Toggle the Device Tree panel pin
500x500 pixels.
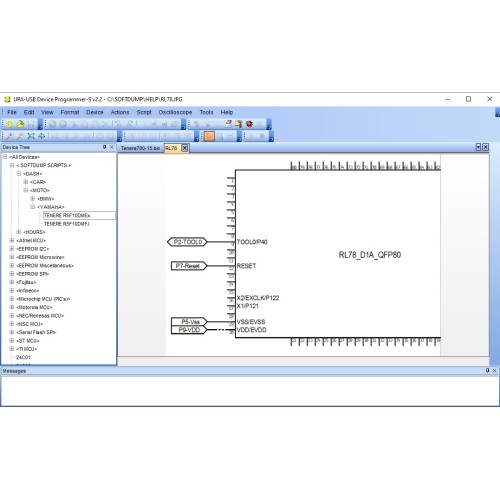click(104, 147)
